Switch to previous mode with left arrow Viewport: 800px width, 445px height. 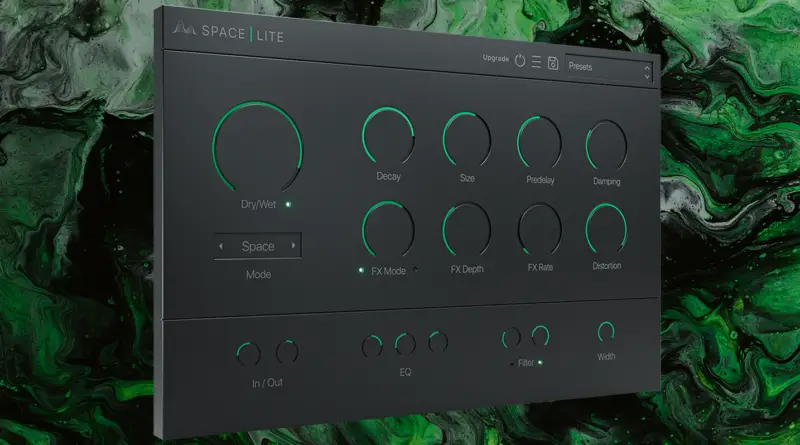(x=221, y=246)
